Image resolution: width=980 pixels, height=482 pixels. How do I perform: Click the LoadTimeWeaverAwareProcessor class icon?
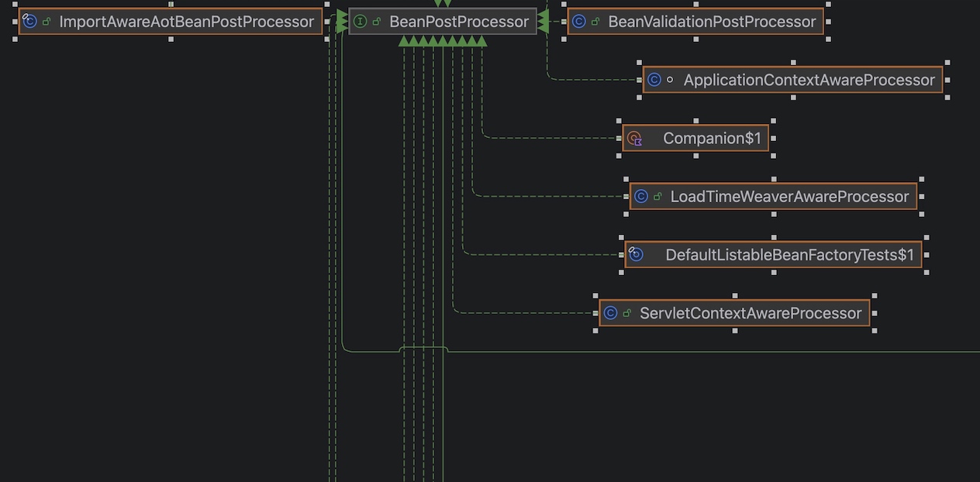pos(640,197)
